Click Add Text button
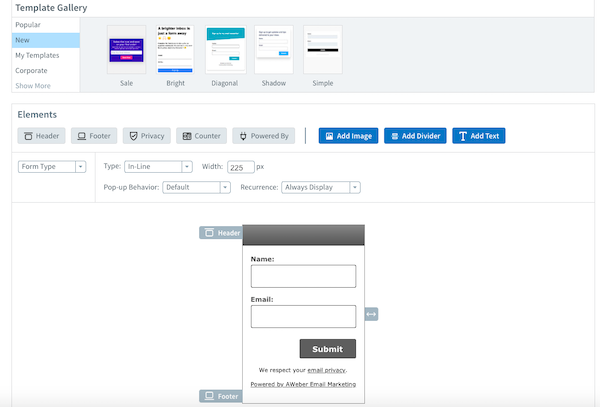The width and height of the screenshot is (600, 407). (478, 135)
